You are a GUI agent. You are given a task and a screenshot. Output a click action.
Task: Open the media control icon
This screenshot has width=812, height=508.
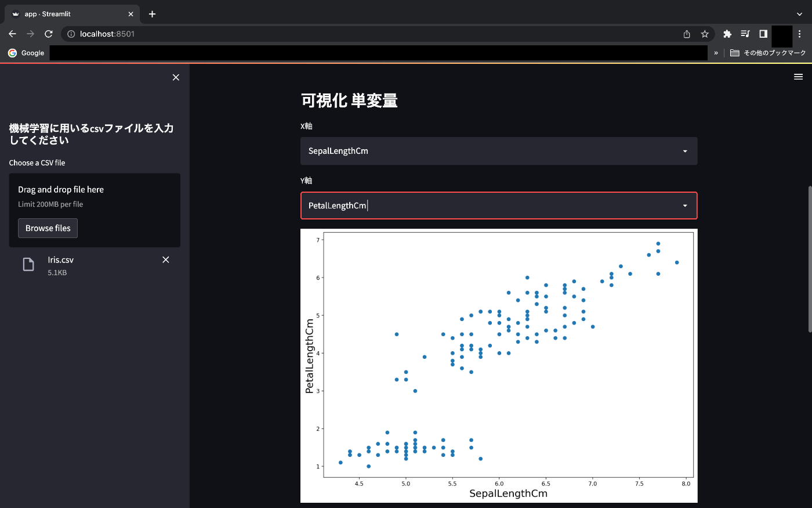point(745,34)
